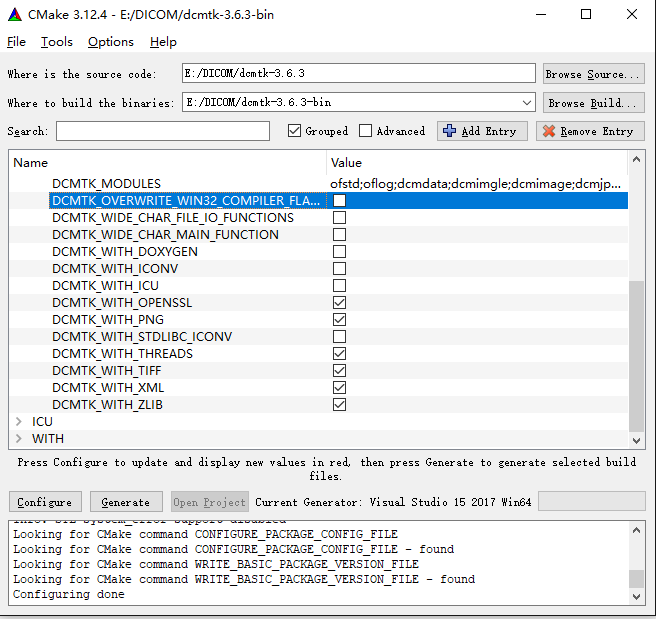The image size is (656, 619).
Task: Select the DCMTK_WITH_OPENSSL entry name
Action: [x=122, y=302]
